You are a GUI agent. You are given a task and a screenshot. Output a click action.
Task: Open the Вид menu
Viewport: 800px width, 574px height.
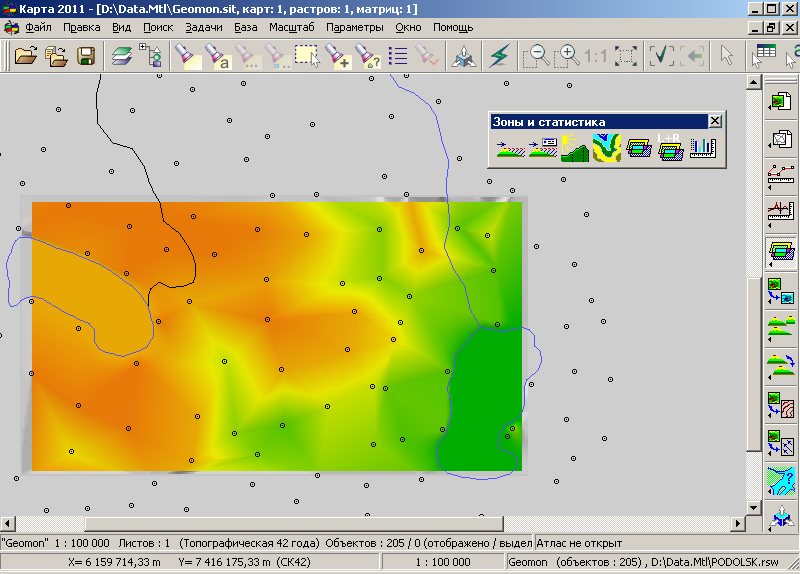pyautogui.click(x=121, y=27)
